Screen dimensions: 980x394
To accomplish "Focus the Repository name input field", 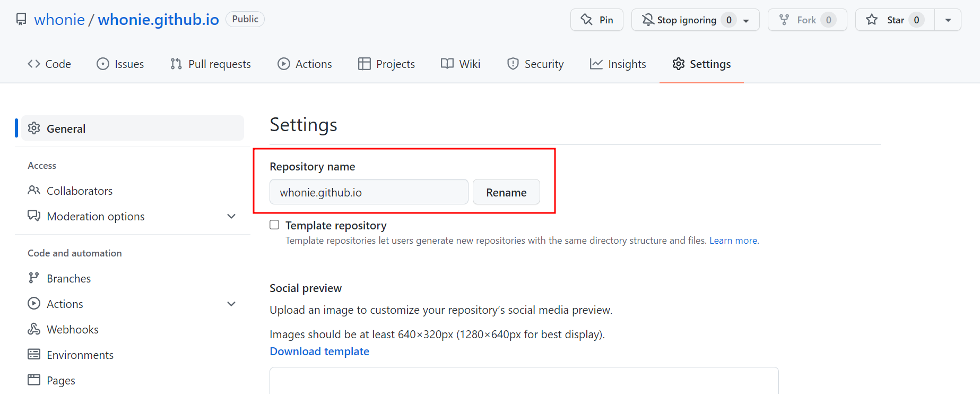I will click(369, 192).
